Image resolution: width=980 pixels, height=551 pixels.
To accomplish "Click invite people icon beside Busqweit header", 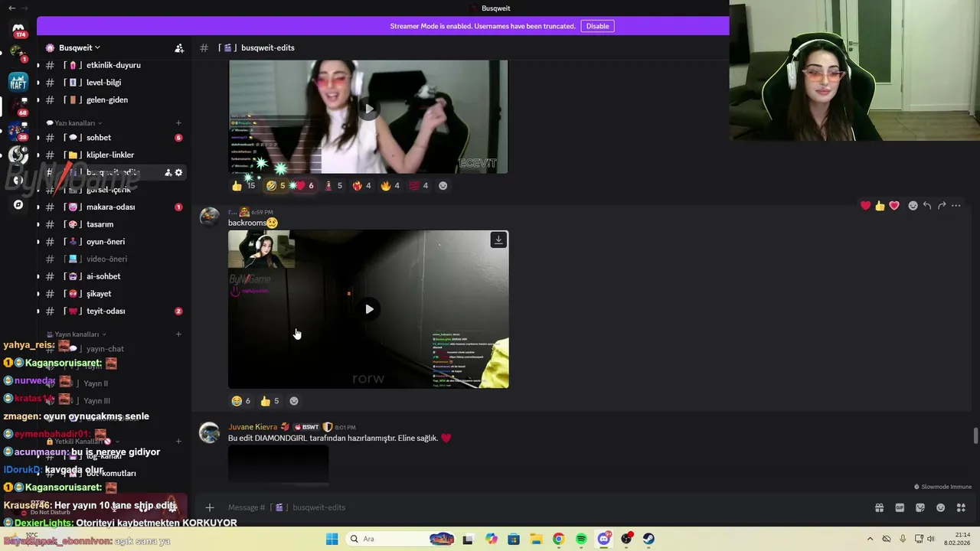I will tap(179, 47).
